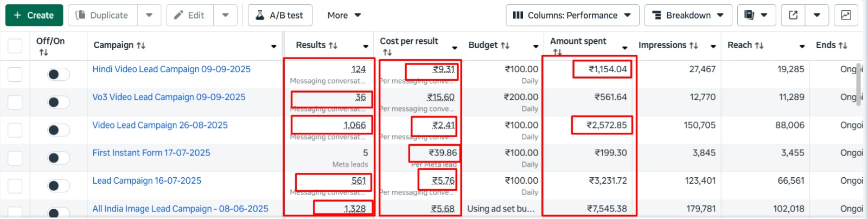Sort by Campaign column arrows
Viewport: 868px width, 219px height.
coord(141,46)
